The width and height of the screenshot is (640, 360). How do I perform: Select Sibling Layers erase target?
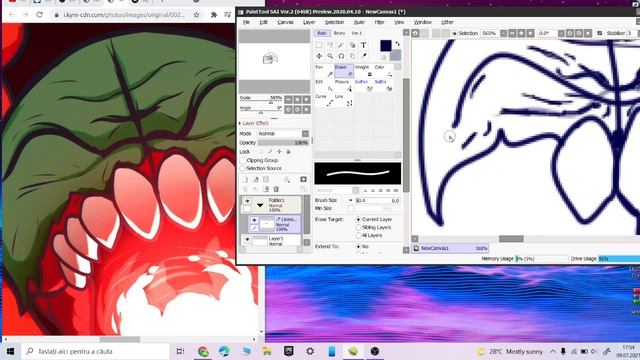358,227
